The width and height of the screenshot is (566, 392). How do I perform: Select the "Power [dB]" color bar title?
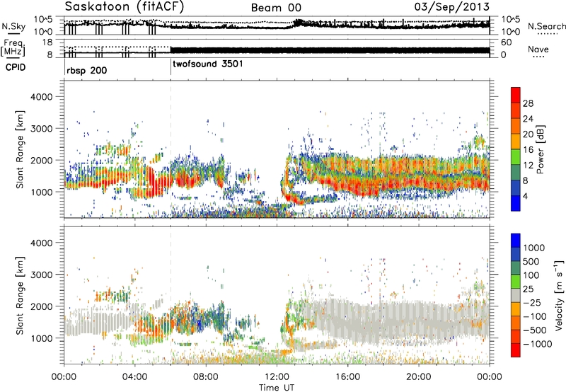(x=540, y=149)
